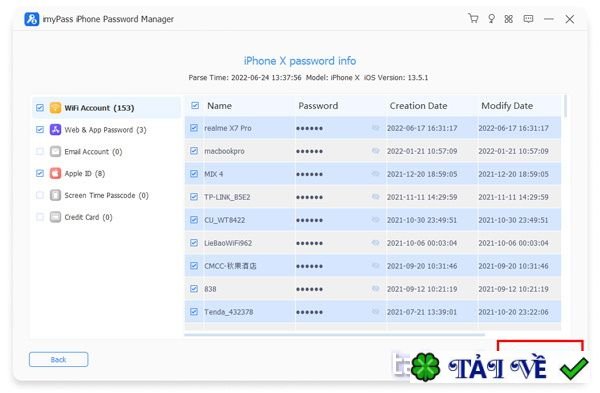The height and width of the screenshot is (393, 600).
Task: Show password for CU_WT8422
Action: tap(375, 220)
